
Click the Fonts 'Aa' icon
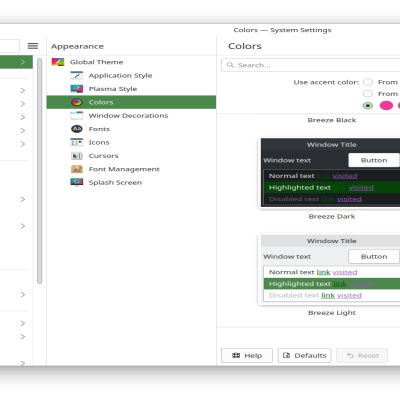(x=77, y=129)
